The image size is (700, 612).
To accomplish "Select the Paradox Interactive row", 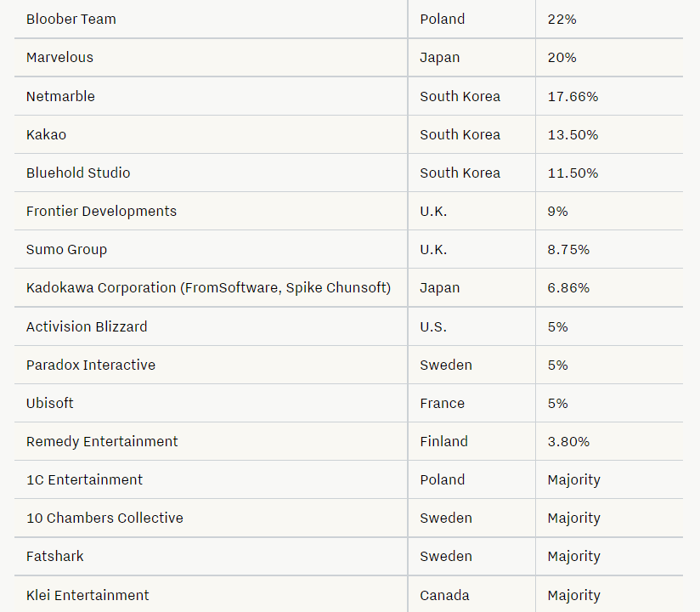I will tap(91, 365).
